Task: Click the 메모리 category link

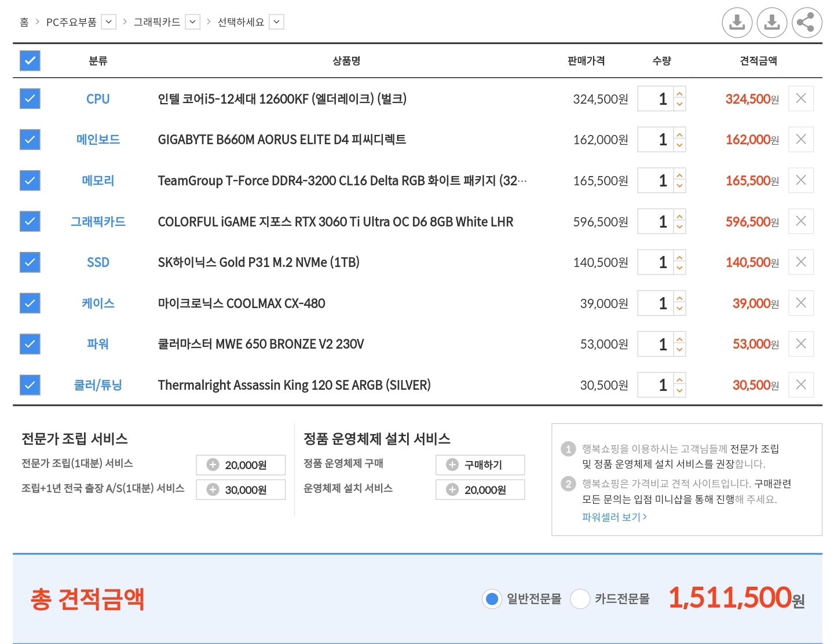Action: pos(98,181)
